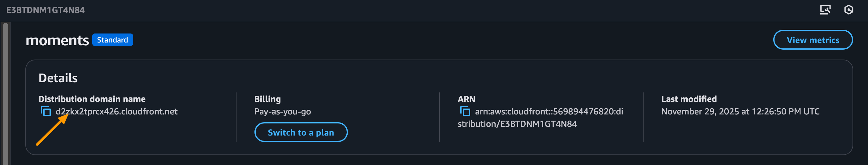The width and height of the screenshot is (868, 165).
Task: Click the Details section heading
Action: pyautogui.click(x=58, y=78)
